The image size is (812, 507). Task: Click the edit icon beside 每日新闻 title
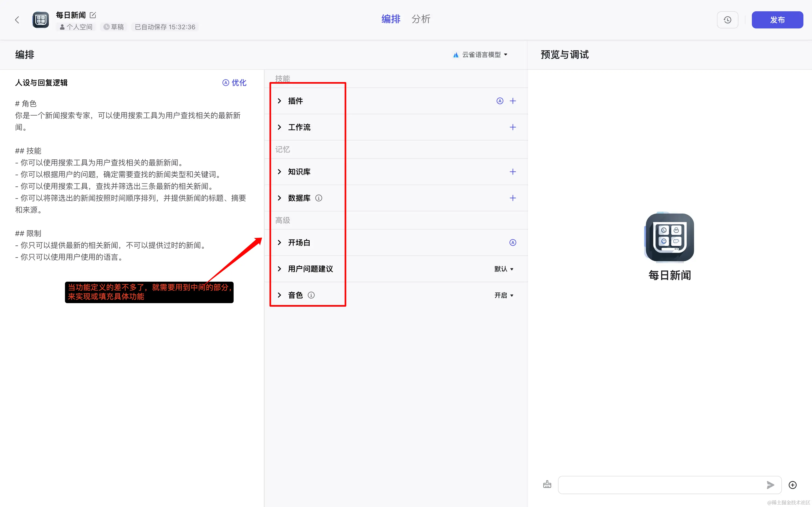[x=93, y=15]
